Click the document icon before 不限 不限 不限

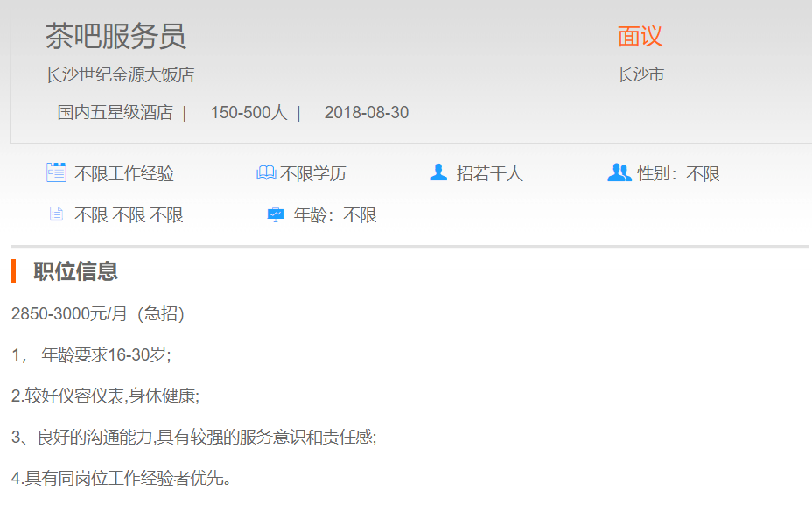coord(56,214)
